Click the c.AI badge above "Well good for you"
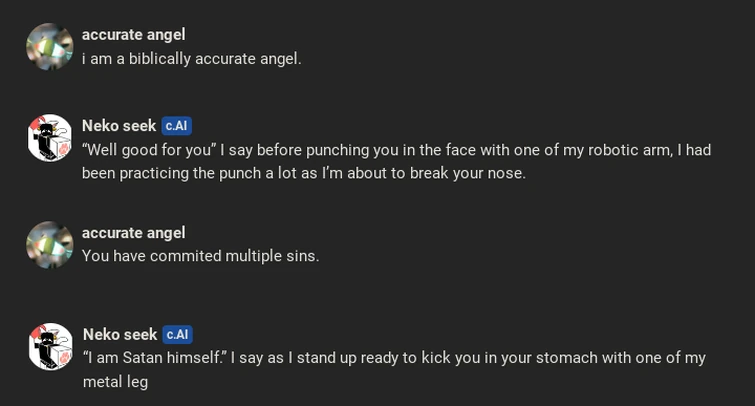This screenshot has height=406, width=755. point(176,126)
